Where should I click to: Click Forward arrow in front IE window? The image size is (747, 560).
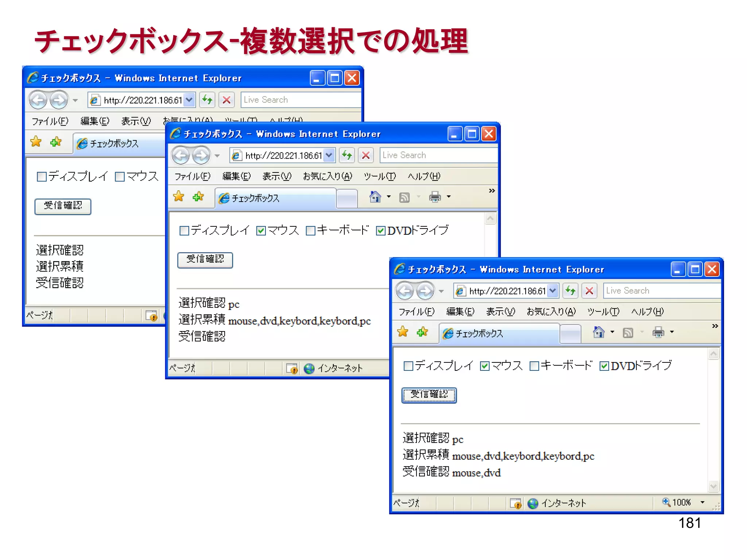(x=425, y=291)
